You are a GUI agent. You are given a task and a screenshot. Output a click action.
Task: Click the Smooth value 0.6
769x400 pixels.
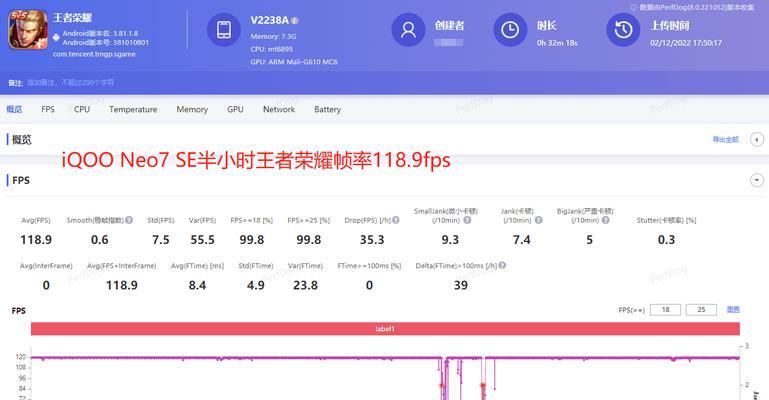coord(100,240)
